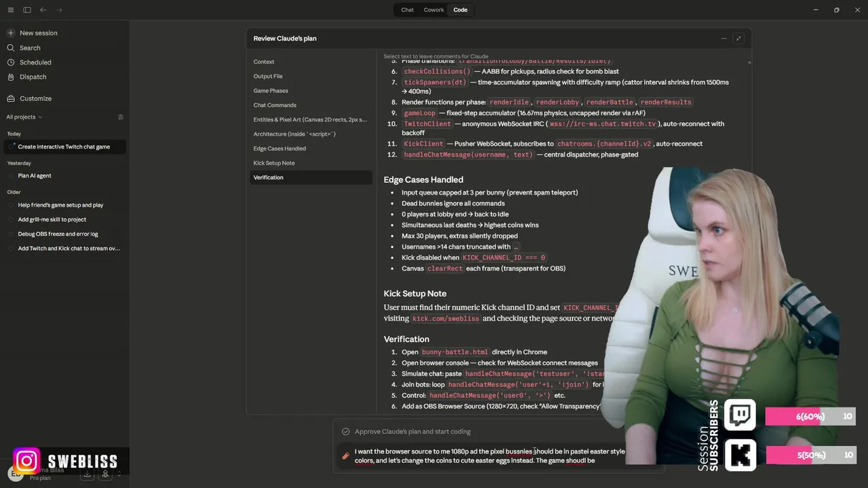Click the bug report icon near profile

(105, 474)
